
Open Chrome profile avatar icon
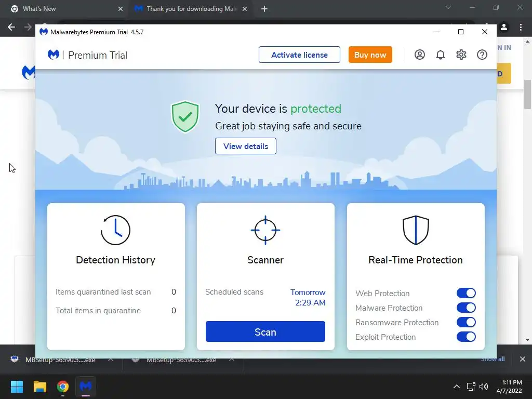click(x=504, y=27)
